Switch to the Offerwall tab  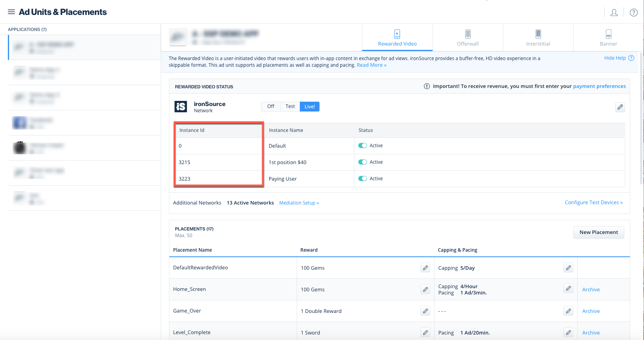point(468,37)
